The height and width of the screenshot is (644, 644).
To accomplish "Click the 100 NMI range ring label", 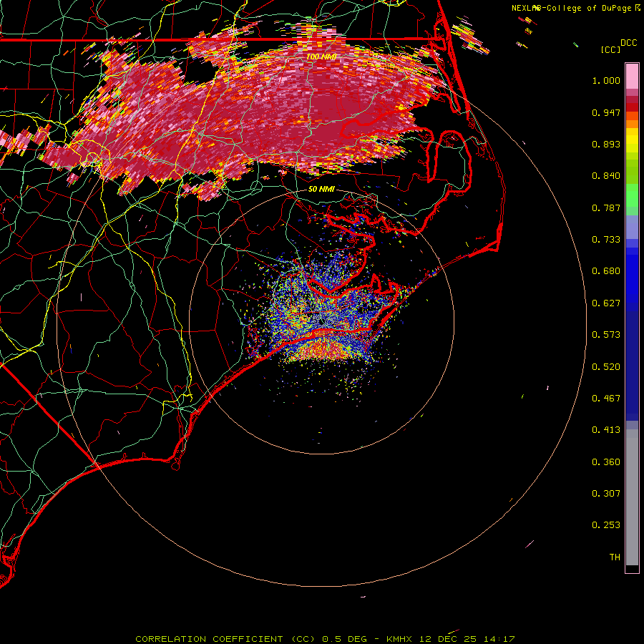I will 321,57.
